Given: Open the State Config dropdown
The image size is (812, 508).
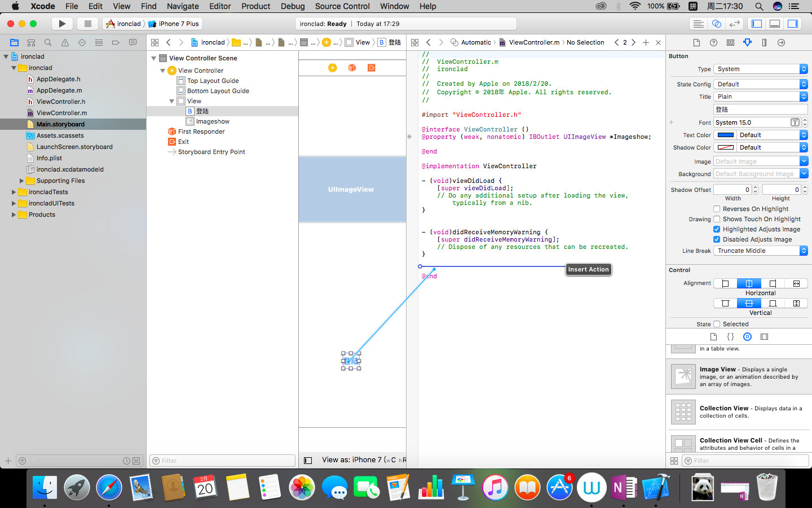Looking at the screenshot, I should [761, 84].
